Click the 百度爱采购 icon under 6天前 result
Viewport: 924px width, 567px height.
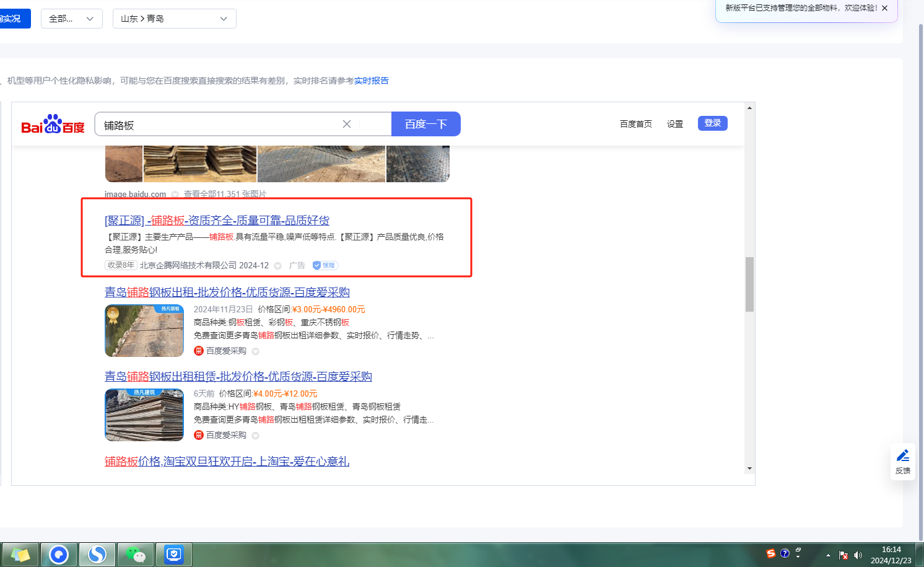(x=199, y=435)
